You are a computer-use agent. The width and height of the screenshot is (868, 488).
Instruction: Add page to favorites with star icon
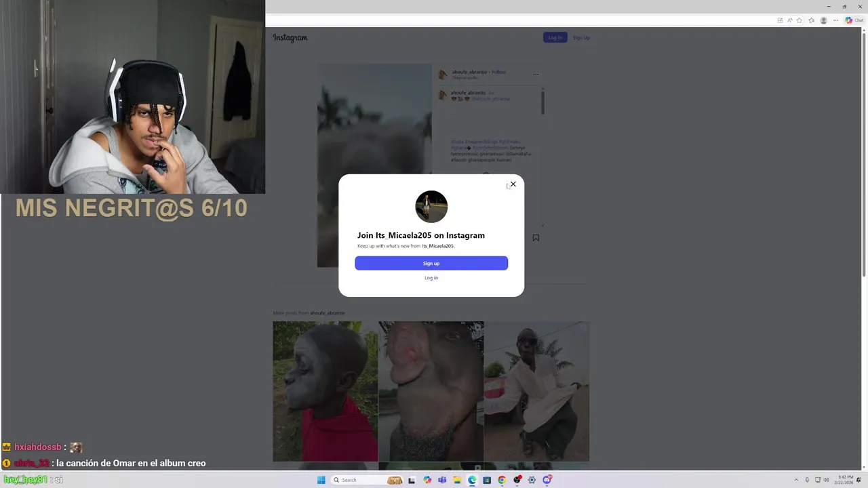pos(800,20)
